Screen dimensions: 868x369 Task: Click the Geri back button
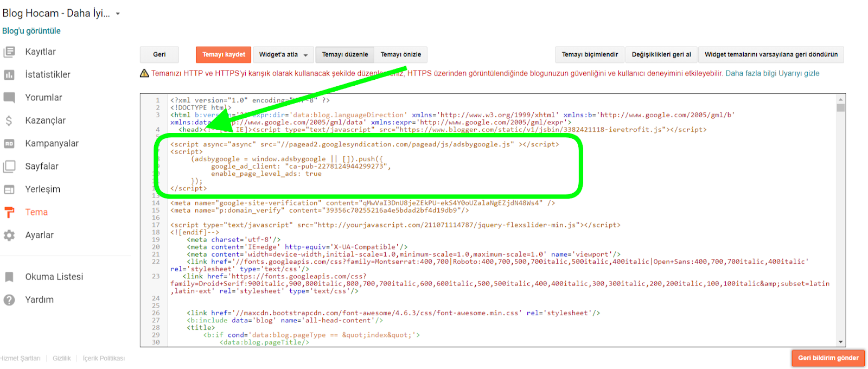(x=159, y=54)
